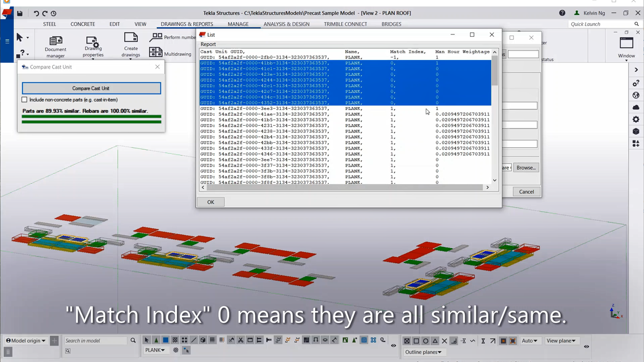This screenshot has width=644, height=362.
Task: Click the redo arrow
Action: (44, 13)
